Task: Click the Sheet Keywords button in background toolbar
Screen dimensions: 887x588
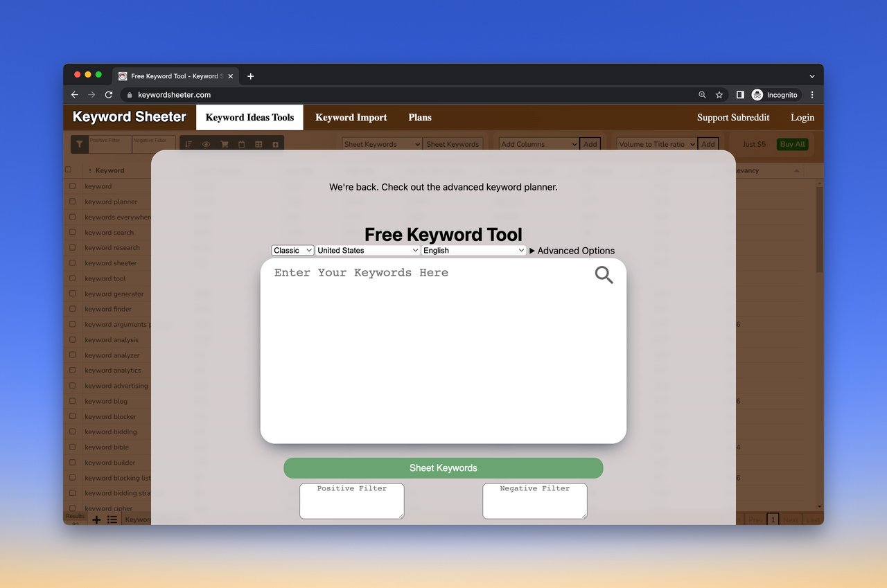Action: [x=453, y=144]
